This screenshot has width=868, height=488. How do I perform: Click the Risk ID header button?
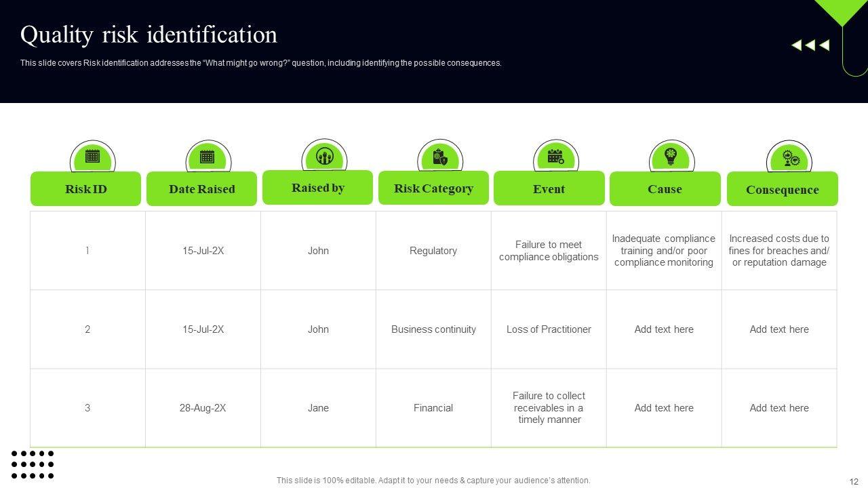[85, 189]
